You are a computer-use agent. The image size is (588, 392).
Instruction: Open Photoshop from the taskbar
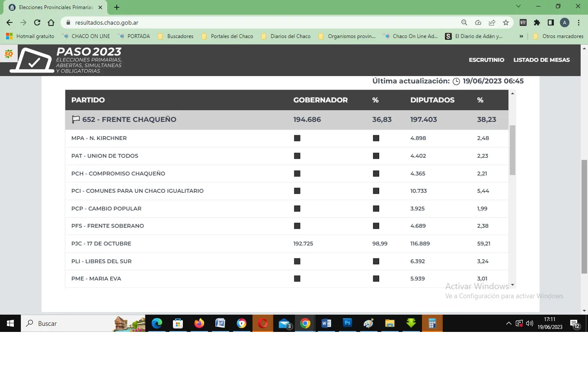[x=347, y=323]
